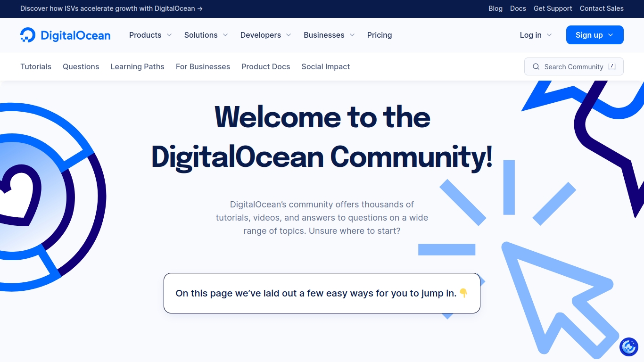
Task: Open the Pricing page
Action: tap(380, 35)
